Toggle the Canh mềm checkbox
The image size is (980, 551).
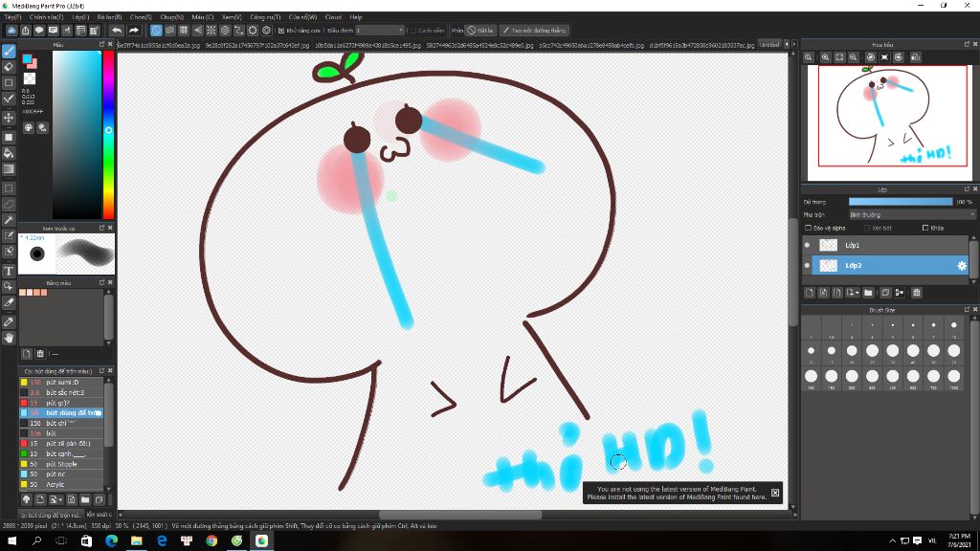(413, 30)
